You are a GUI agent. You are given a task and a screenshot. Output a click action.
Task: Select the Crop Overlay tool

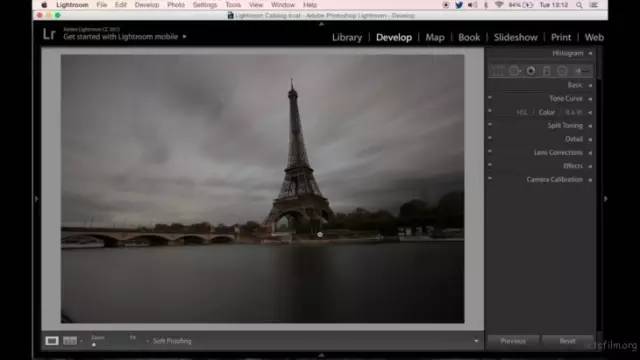click(x=498, y=71)
